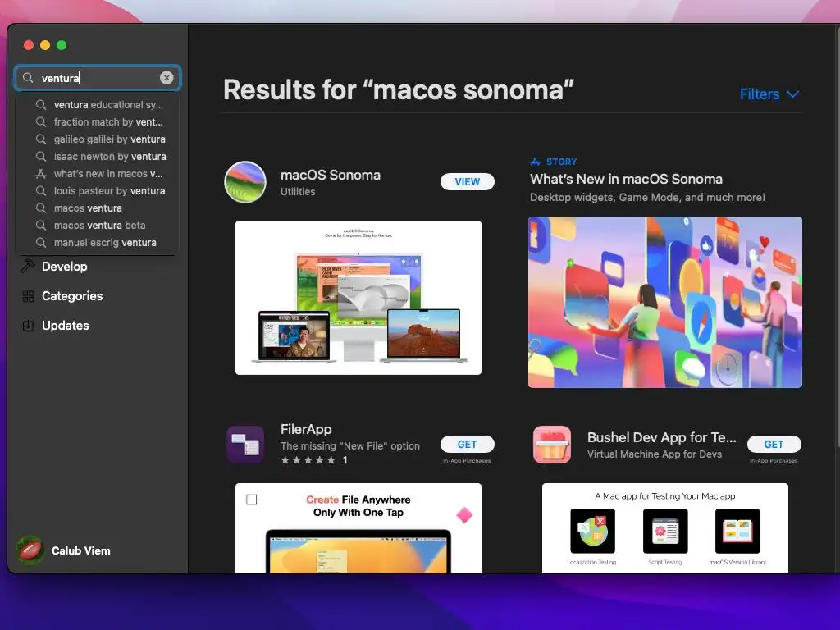Click the FilerApp app icon

(245, 444)
